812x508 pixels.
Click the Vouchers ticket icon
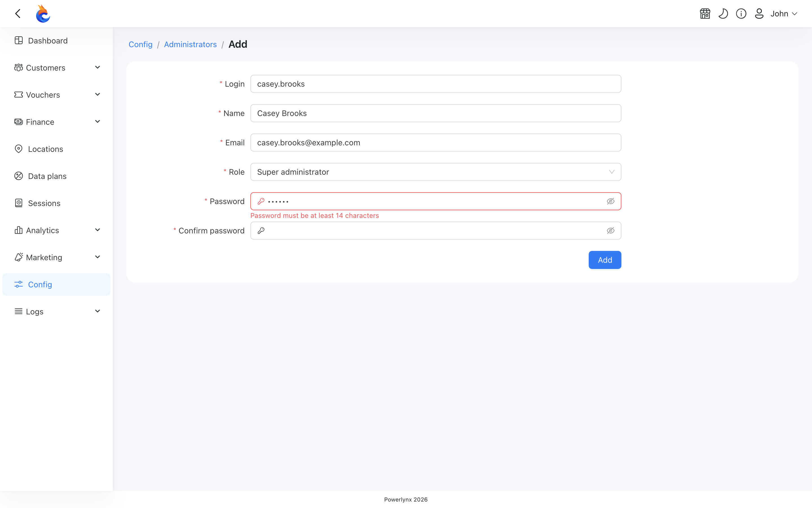18,95
